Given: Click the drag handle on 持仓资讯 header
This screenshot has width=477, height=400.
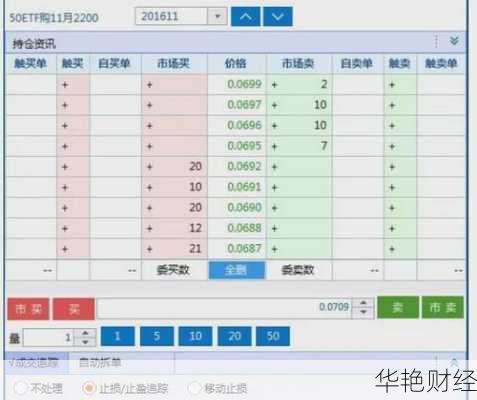Looking at the screenshot, I should pyautogui.click(x=437, y=41).
